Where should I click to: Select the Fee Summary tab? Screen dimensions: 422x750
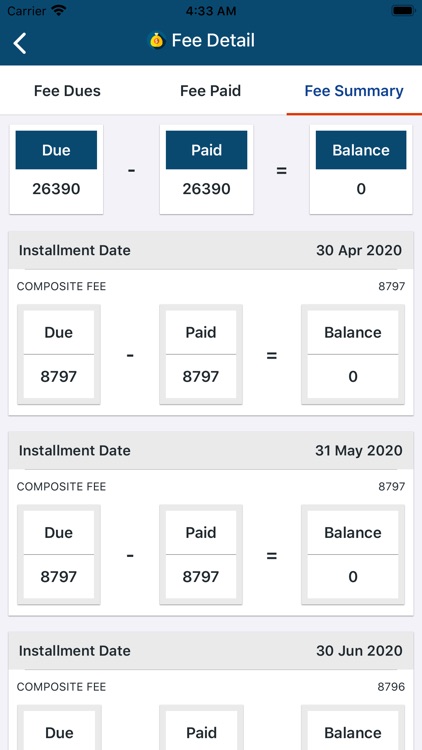354,91
